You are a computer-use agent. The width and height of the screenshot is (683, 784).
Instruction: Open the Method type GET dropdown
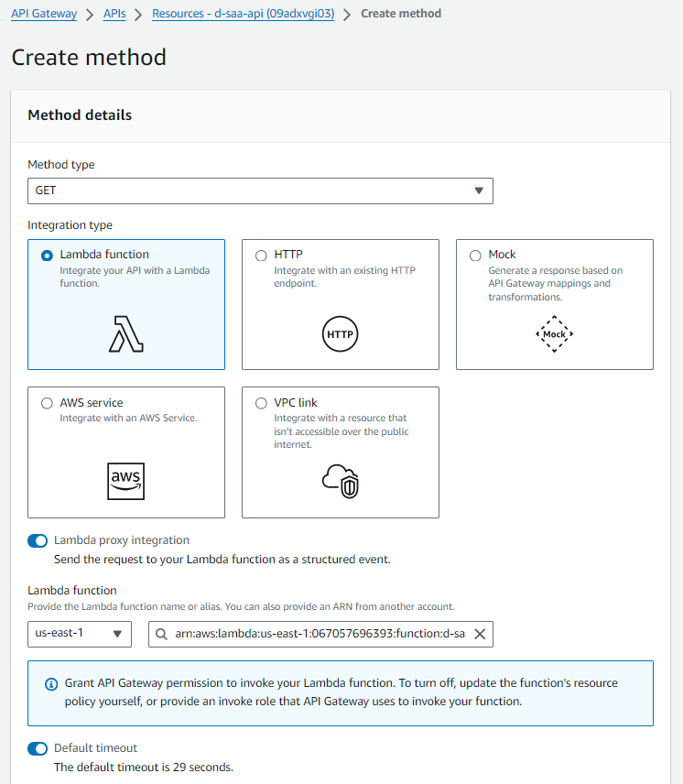click(260, 191)
